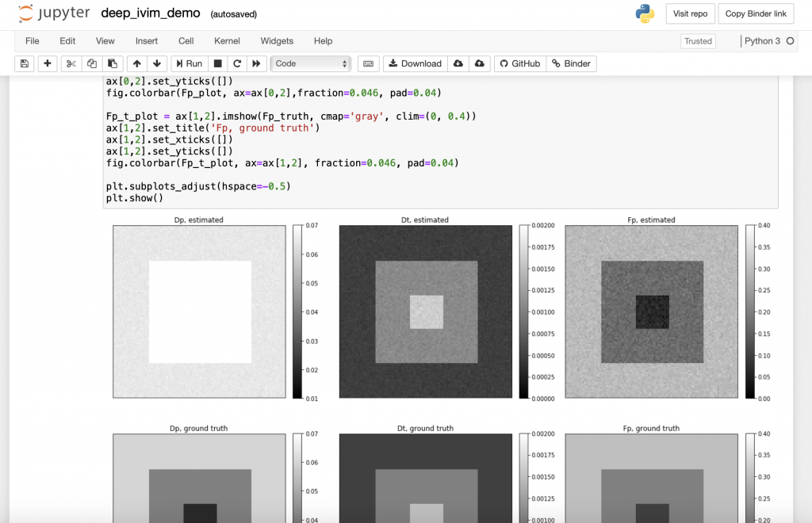
Task: Open the Kernel menu
Action: (227, 41)
